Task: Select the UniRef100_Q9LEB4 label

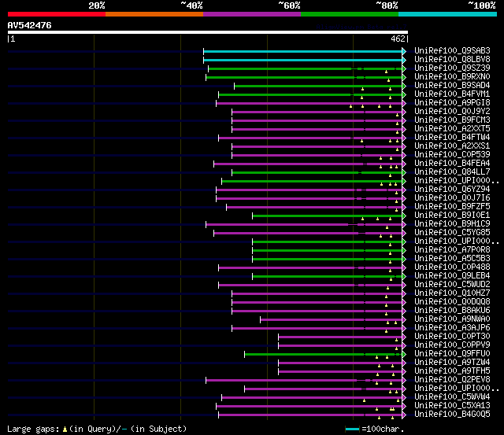Action: 452,276
